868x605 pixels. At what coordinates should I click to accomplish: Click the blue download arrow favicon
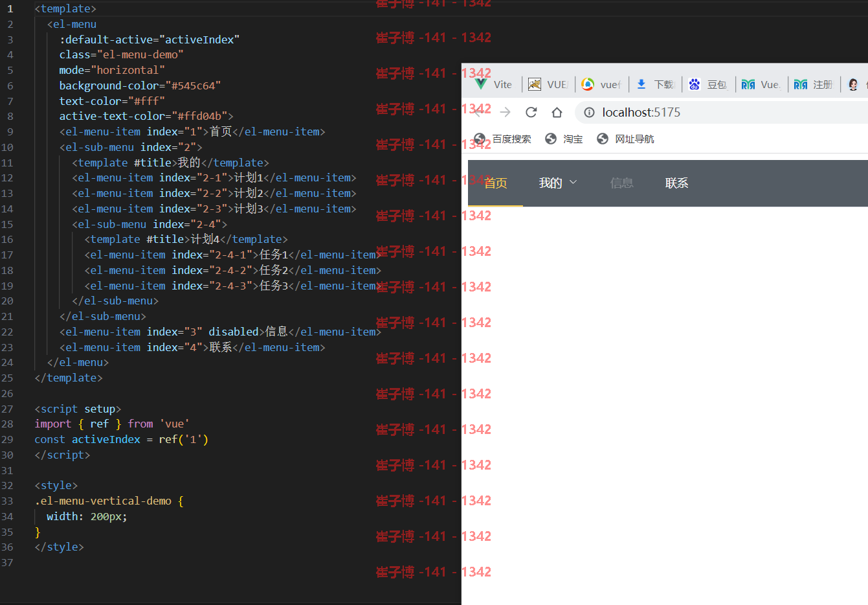click(641, 84)
